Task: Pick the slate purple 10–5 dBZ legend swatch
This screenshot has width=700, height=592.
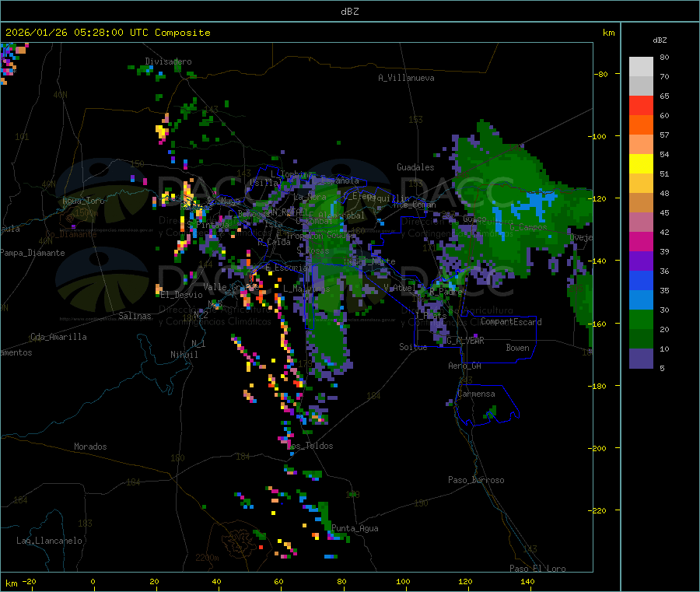Action: click(641, 359)
